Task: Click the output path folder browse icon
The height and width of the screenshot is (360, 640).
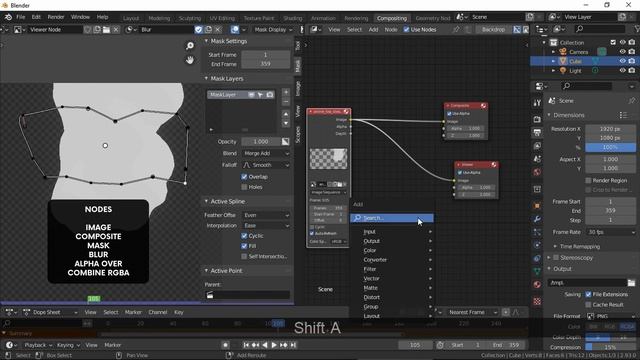Action: [x=631, y=282]
